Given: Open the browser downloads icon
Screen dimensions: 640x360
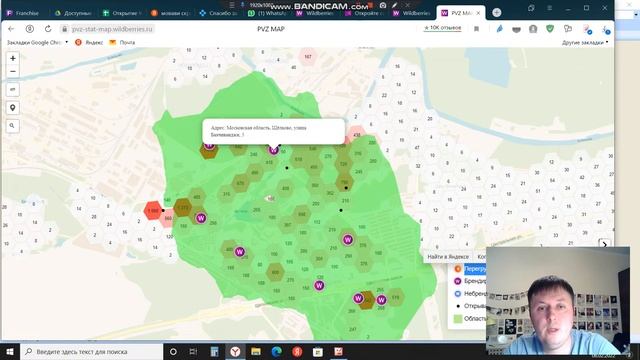Looking at the screenshot, I should coord(606,29).
